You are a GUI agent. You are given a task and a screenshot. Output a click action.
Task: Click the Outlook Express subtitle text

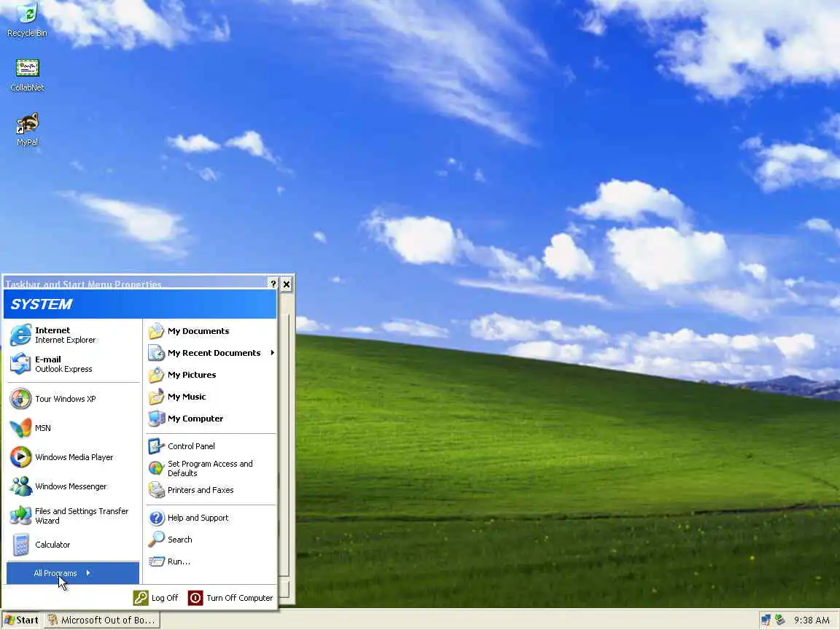pyautogui.click(x=63, y=369)
